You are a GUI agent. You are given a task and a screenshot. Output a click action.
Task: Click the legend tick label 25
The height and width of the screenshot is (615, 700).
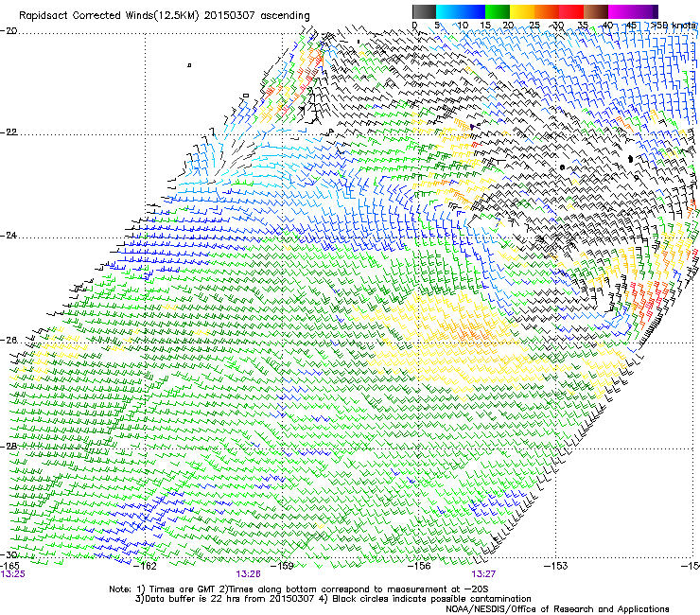534,26
